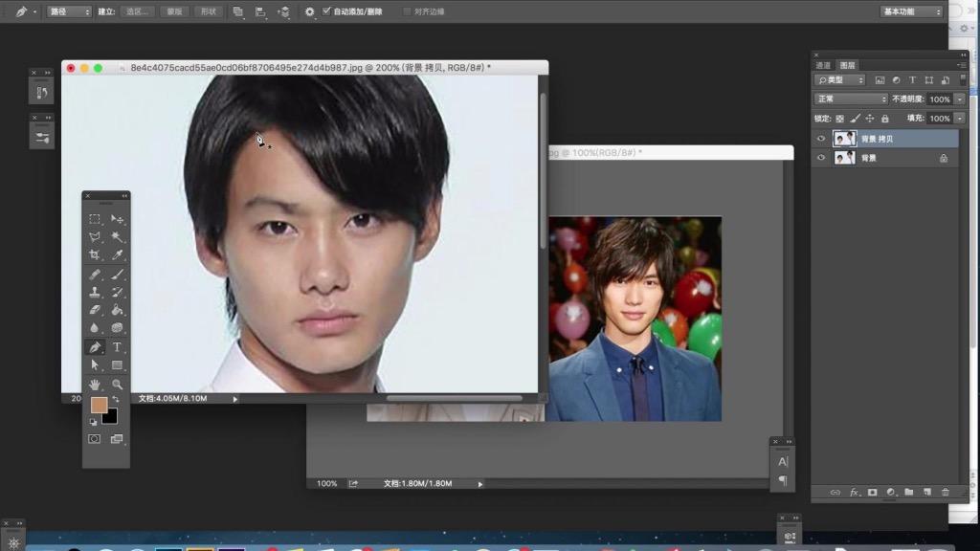Image resolution: width=980 pixels, height=551 pixels.
Task: Select the Crop tool
Action: coord(95,254)
